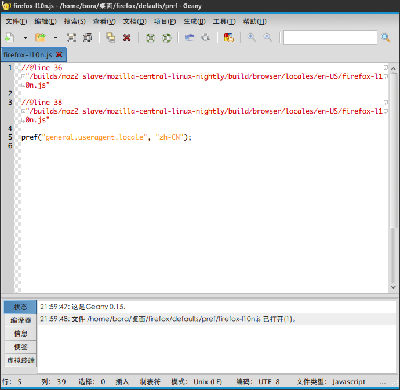400x390 pixels.
Task: Open the 文件 (File) menu
Action: click(16, 21)
